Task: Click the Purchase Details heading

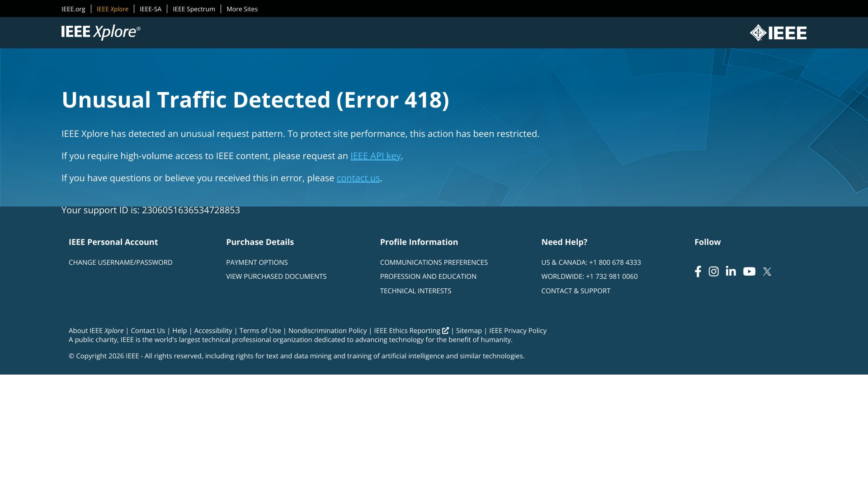Action: pyautogui.click(x=260, y=242)
